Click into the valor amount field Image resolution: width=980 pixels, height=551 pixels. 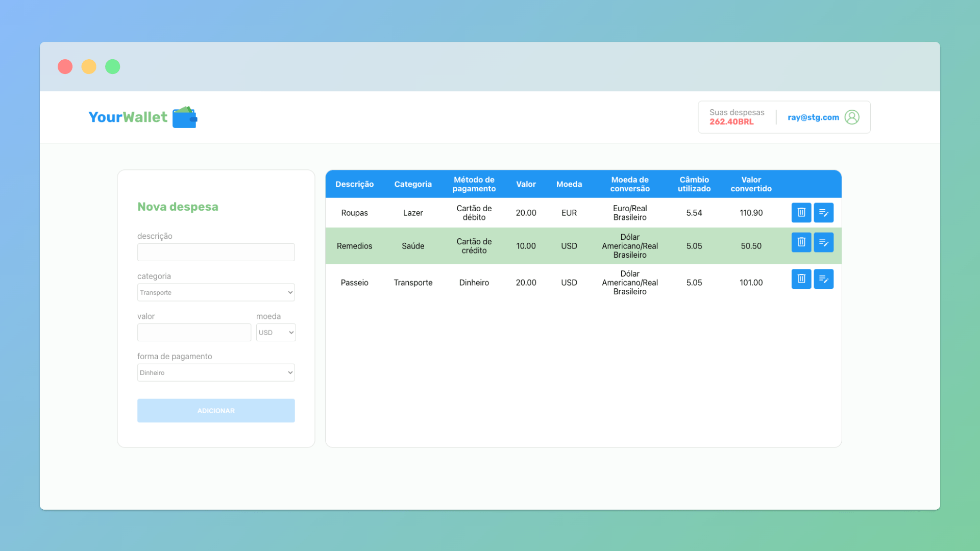[194, 333]
